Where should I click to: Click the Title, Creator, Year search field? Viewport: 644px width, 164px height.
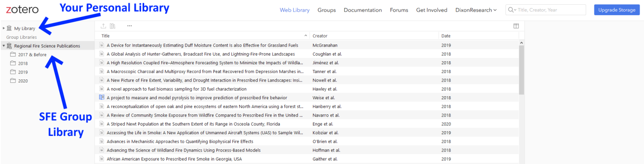pyautogui.click(x=546, y=10)
